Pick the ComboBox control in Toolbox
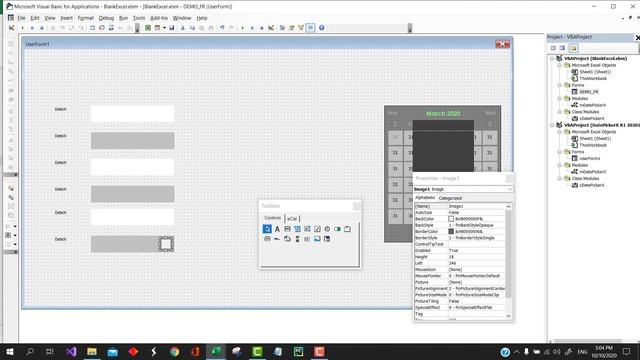 (297, 229)
